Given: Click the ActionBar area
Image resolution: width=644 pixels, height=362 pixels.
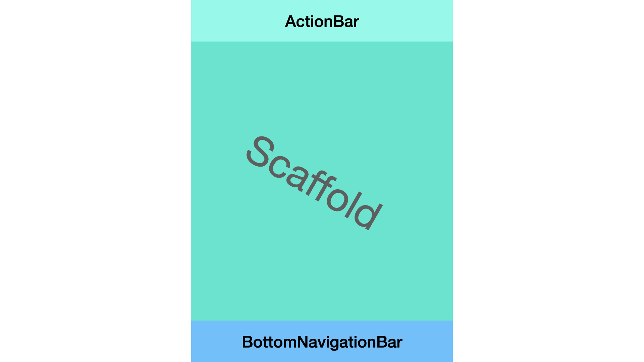Looking at the screenshot, I should click(322, 21).
